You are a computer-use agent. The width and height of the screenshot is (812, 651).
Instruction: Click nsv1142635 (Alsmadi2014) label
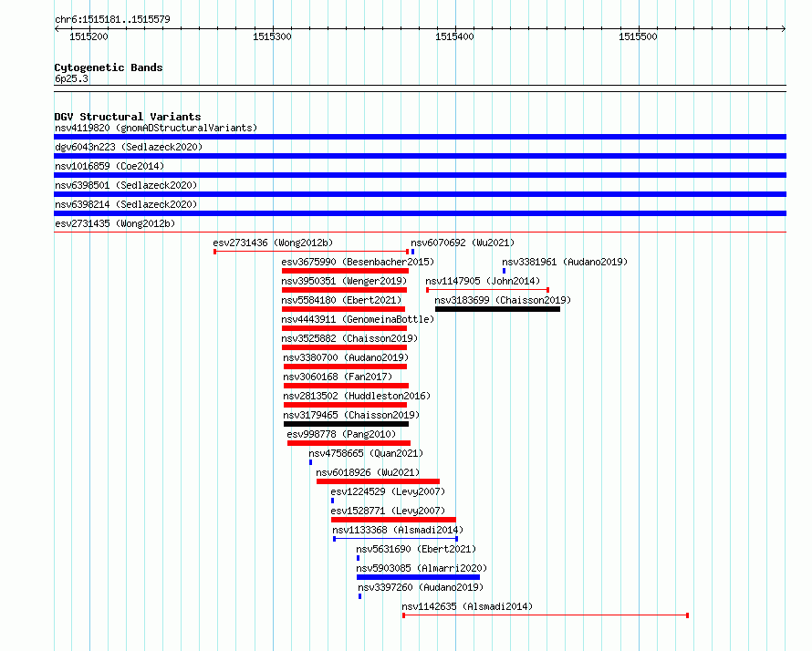(467, 606)
